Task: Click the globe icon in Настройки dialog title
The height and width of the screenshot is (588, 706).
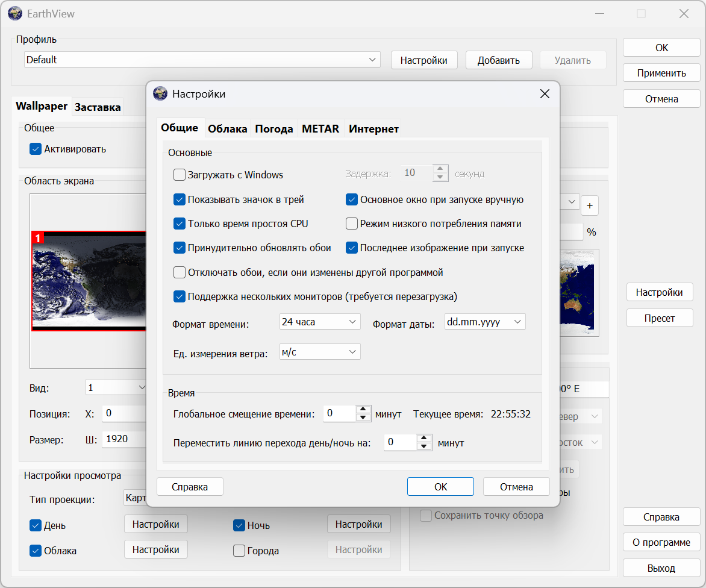Action: click(160, 93)
